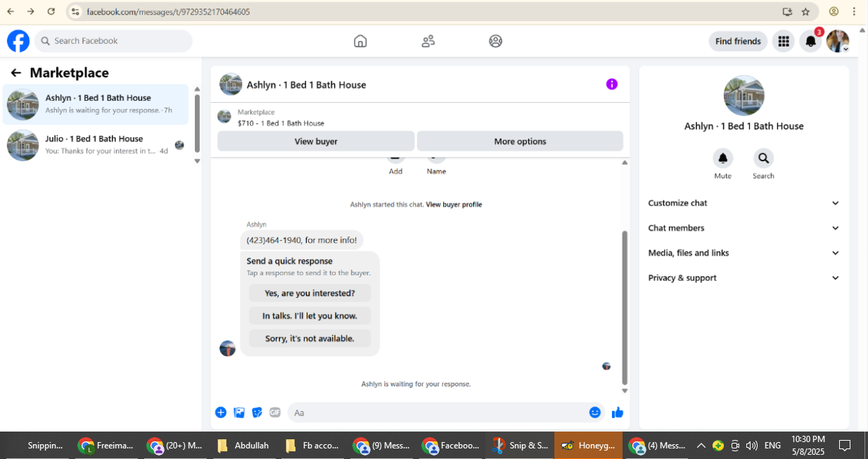Expand Customize chat section
Viewport: 868px width, 459px height.
tap(743, 203)
